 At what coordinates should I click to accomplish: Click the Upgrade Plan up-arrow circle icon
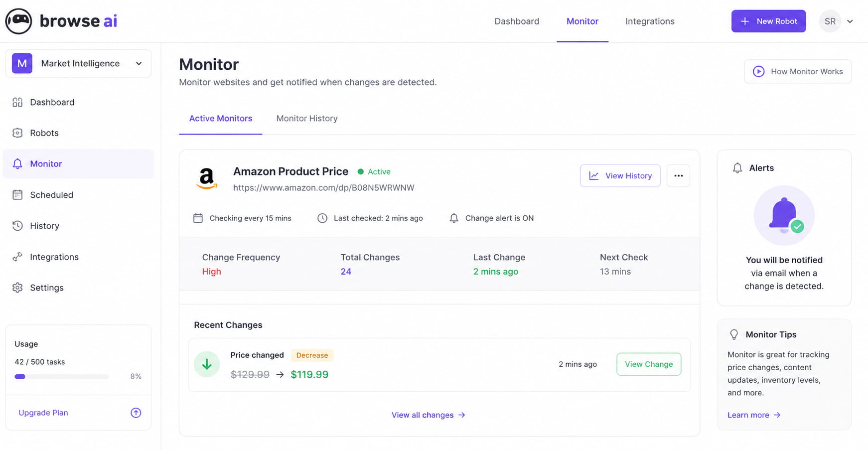(x=136, y=413)
